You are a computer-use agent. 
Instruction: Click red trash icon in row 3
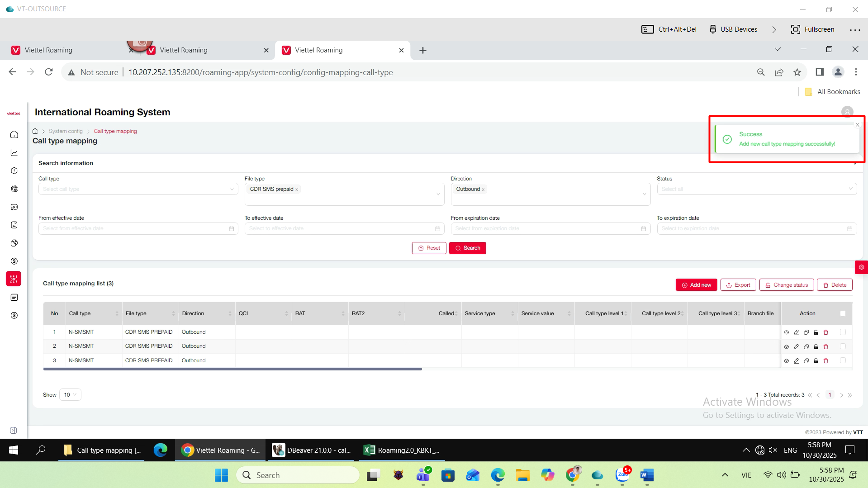coord(826,361)
